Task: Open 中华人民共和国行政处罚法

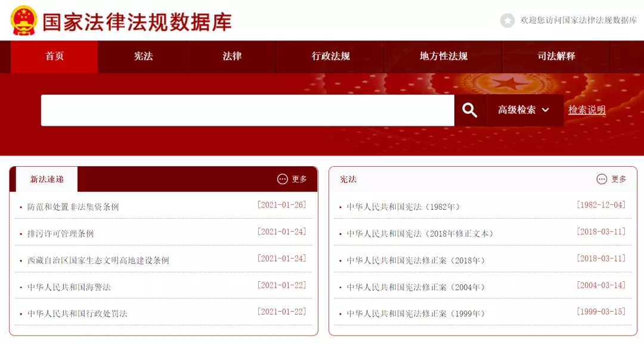Action: (77, 313)
